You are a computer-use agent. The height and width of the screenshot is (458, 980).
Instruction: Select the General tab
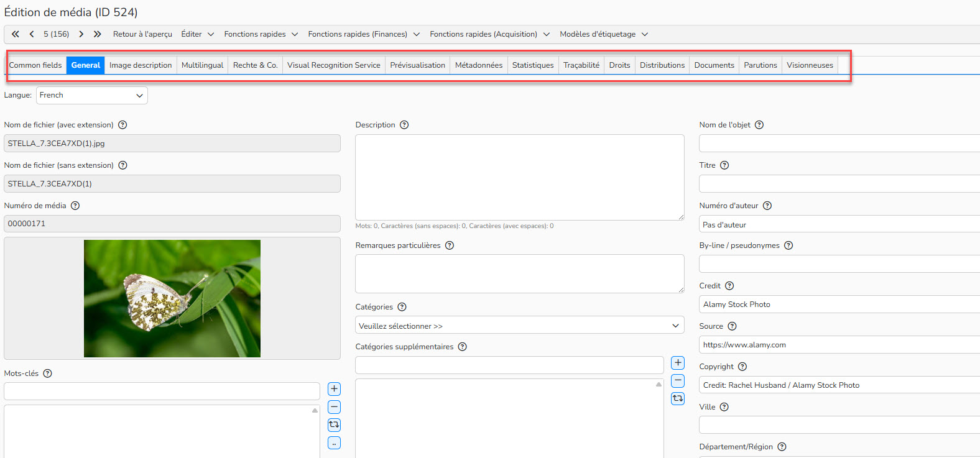pyautogui.click(x=86, y=65)
